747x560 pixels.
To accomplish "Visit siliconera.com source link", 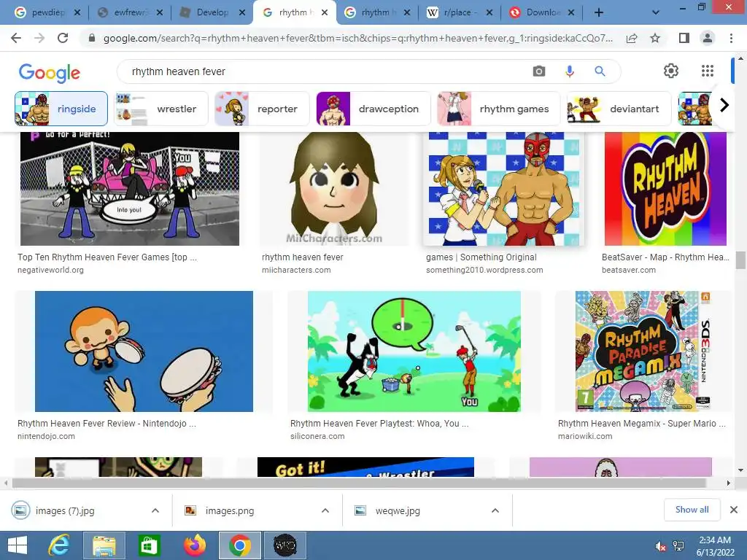I will pyautogui.click(x=317, y=436).
